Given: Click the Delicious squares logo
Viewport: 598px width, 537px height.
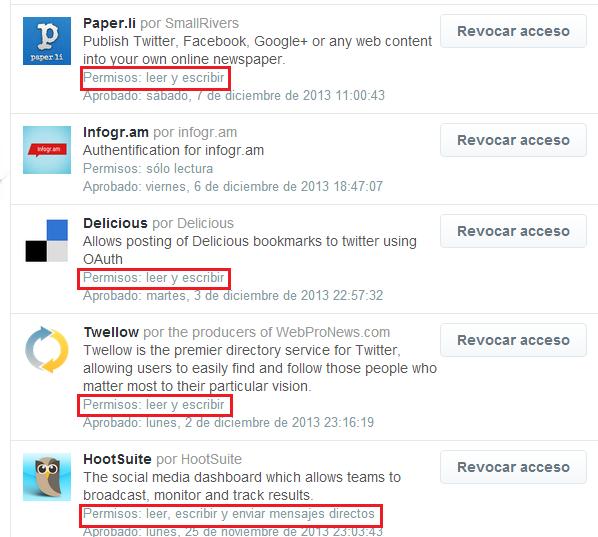Looking at the screenshot, I should tap(47, 241).
